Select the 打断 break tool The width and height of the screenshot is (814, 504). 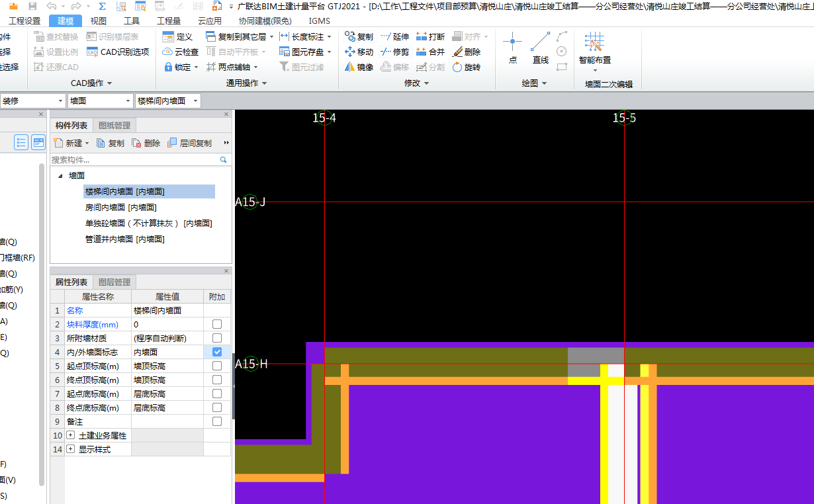(430, 36)
